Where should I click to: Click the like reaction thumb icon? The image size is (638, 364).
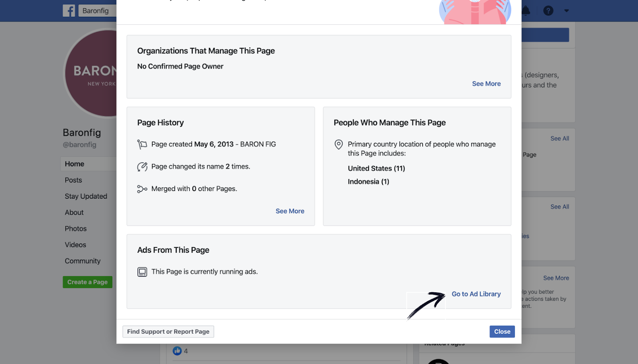177,351
